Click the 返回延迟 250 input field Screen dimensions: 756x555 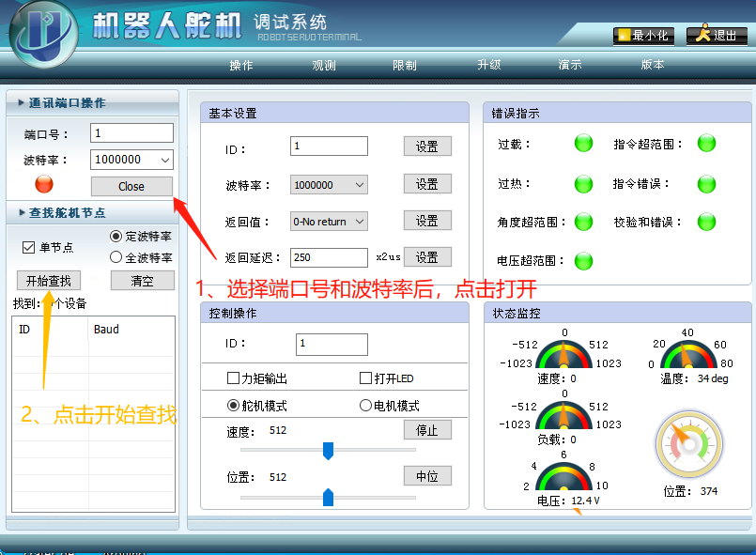pyautogui.click(x=329, y=257)
